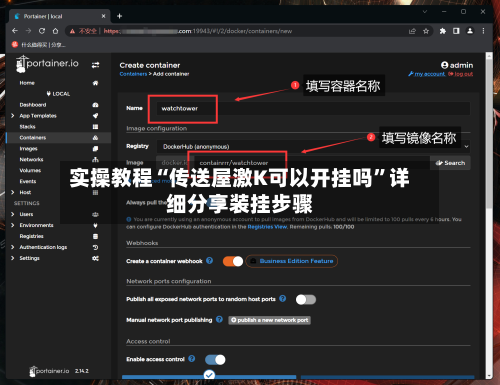Click the Settings gears icon

[95, 258]
